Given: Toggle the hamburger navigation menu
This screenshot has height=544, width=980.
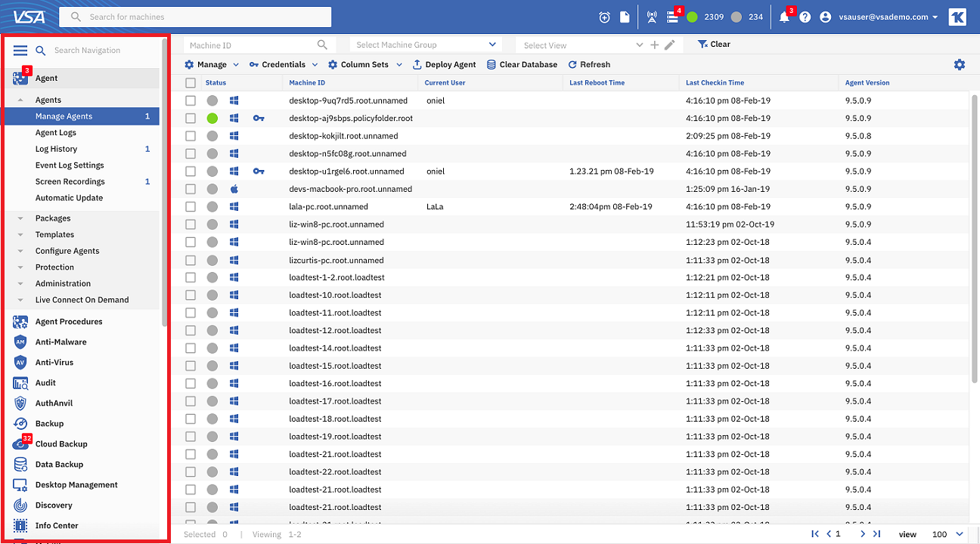Looking at the screenshot, I should click(x=20, y=51).
